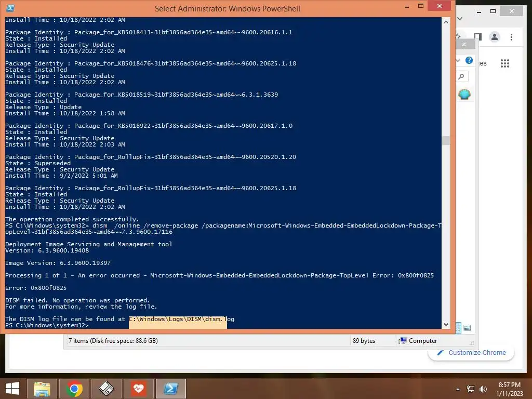Screen dimensions: 532x399
Task: Open File Explorer from the taskbar
Action: click(x=42, y=389)
